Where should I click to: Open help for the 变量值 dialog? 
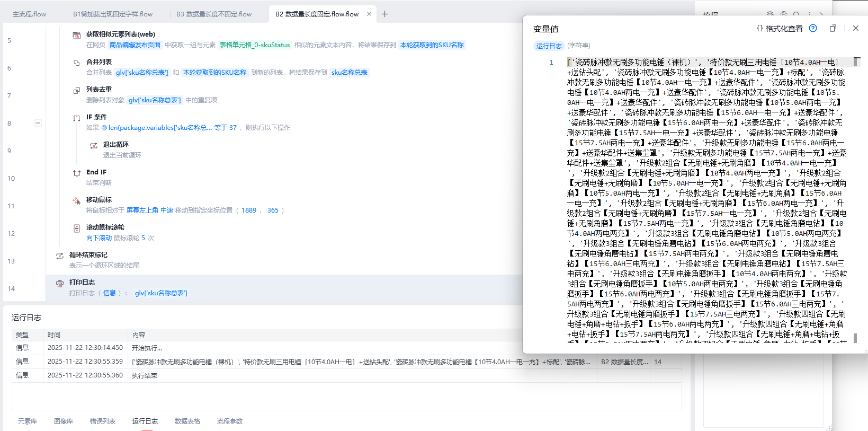click(x=813, y=28)
